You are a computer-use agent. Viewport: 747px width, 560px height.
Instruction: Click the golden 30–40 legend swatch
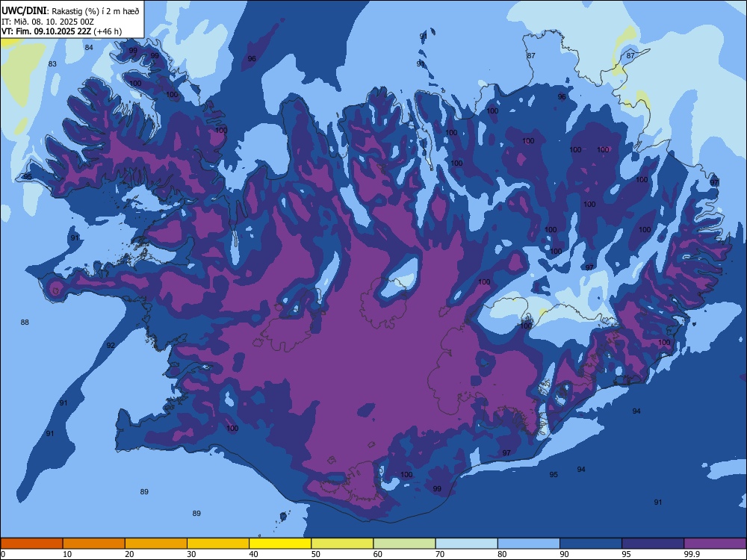point(218,544)
